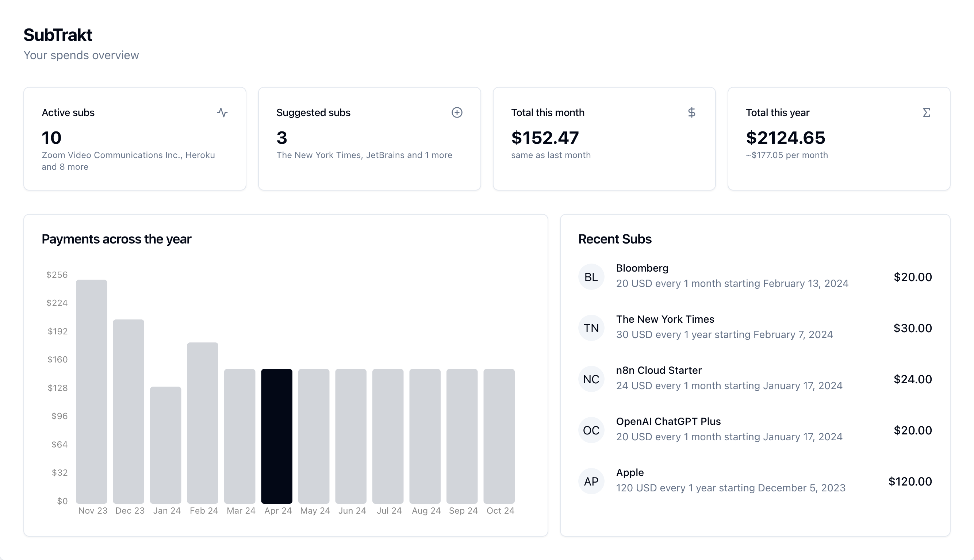Click the Suggested subs count 3
The height and width of the screenshot is (560, 974).
point(282,138)
